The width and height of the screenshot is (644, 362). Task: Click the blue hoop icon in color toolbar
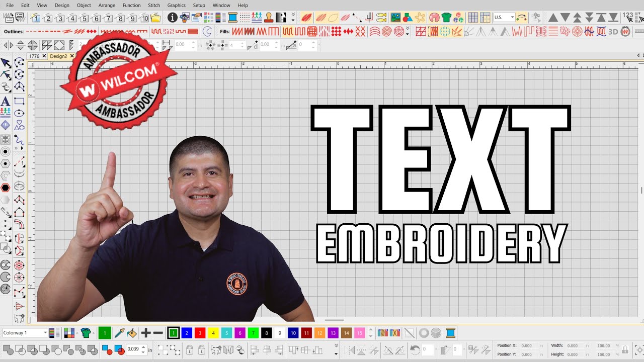(451, 333)
